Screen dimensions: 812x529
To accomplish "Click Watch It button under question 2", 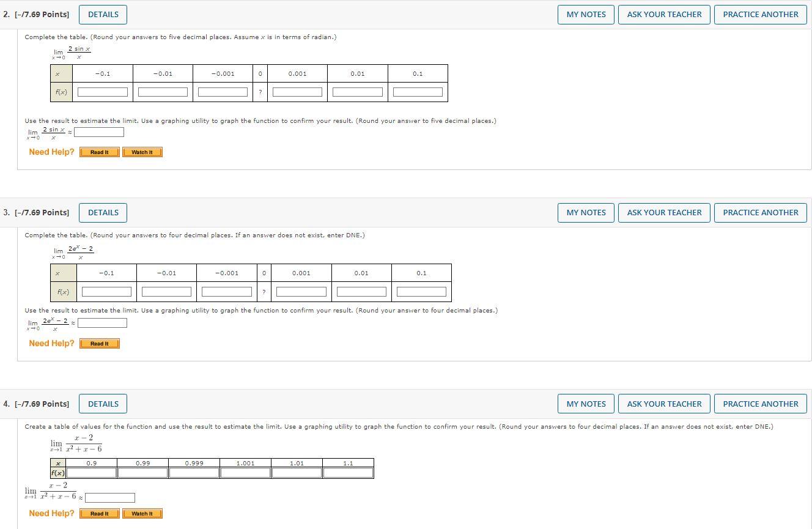I will pos(142,152).
